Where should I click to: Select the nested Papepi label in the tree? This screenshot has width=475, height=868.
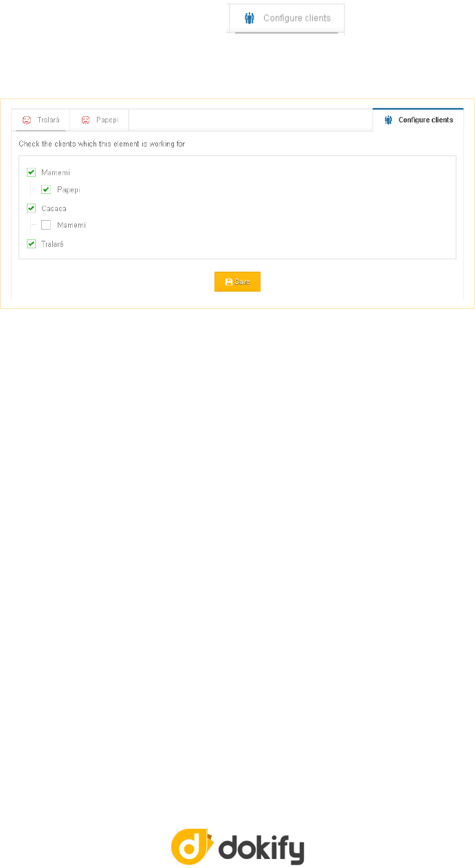click(x=69, y=189)
